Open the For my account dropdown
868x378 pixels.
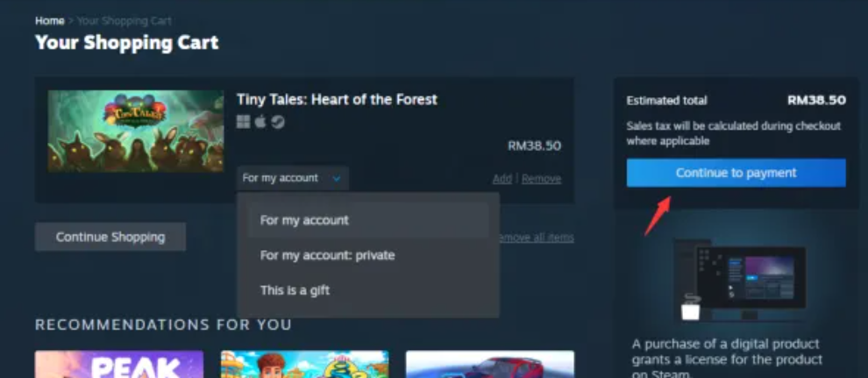pyautogui.click(x=292, y=178)
